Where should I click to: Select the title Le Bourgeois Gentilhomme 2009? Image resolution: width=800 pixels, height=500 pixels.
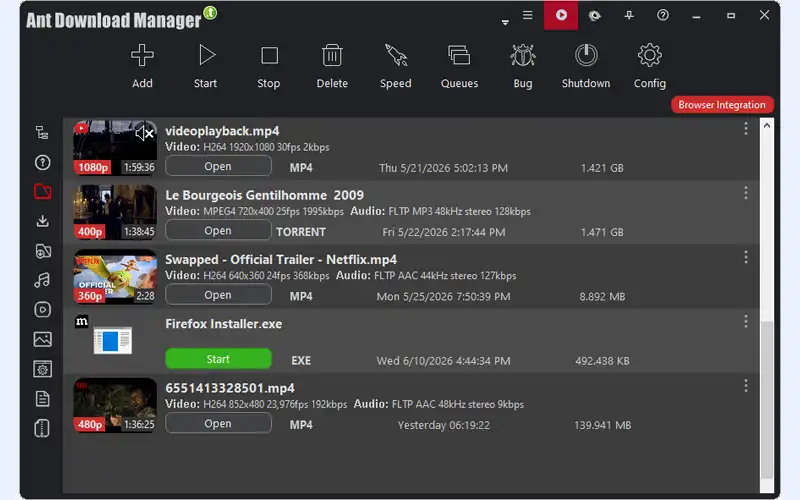[x=264, y=195]
